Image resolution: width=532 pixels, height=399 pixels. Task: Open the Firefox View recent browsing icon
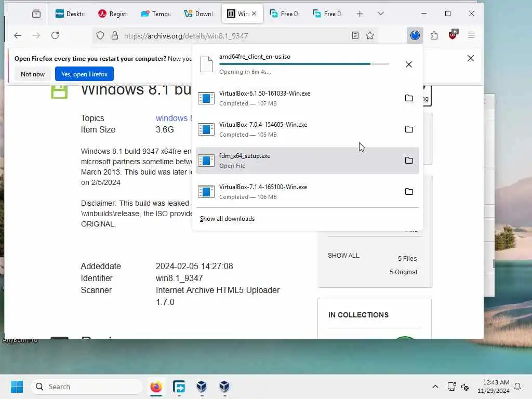click(x=36, y=14)
